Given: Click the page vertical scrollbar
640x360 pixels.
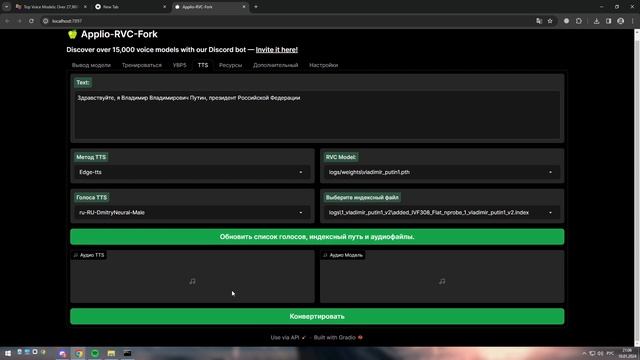Looking at the screenshot, I should point(637,188).
